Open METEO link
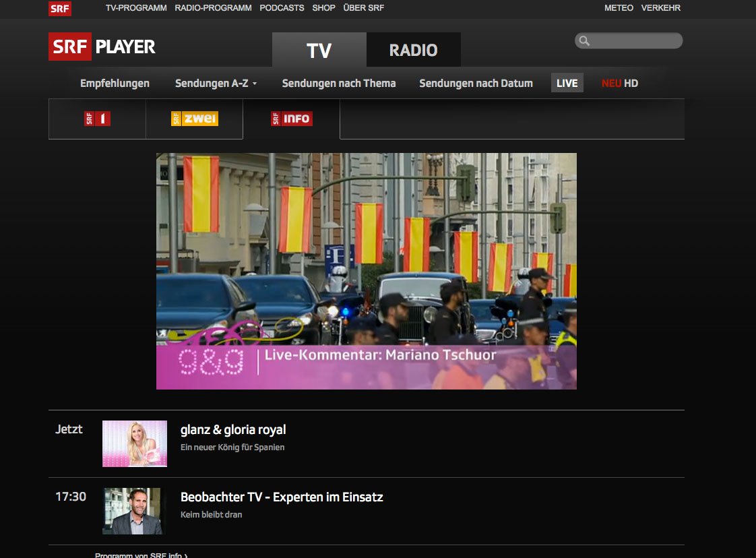The image size is (756, 558). (619, 8)
